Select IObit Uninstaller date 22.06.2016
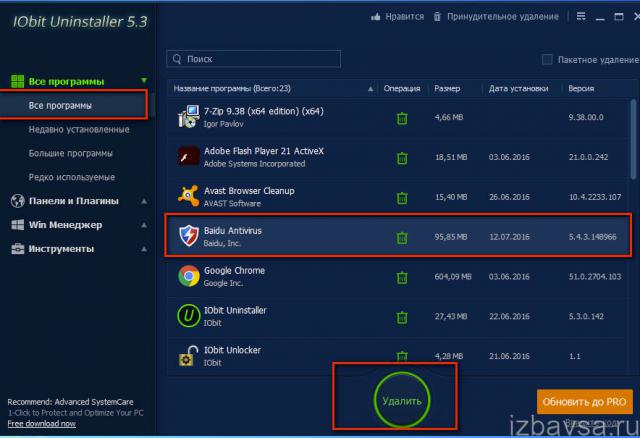640x438 pixels. tap(509, 316)
